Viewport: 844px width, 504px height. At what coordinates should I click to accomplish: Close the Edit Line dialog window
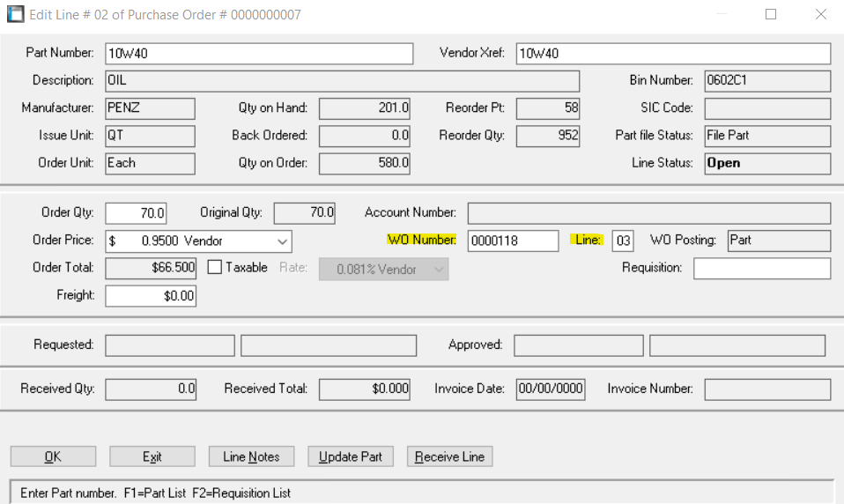click(x=820, y=14)
